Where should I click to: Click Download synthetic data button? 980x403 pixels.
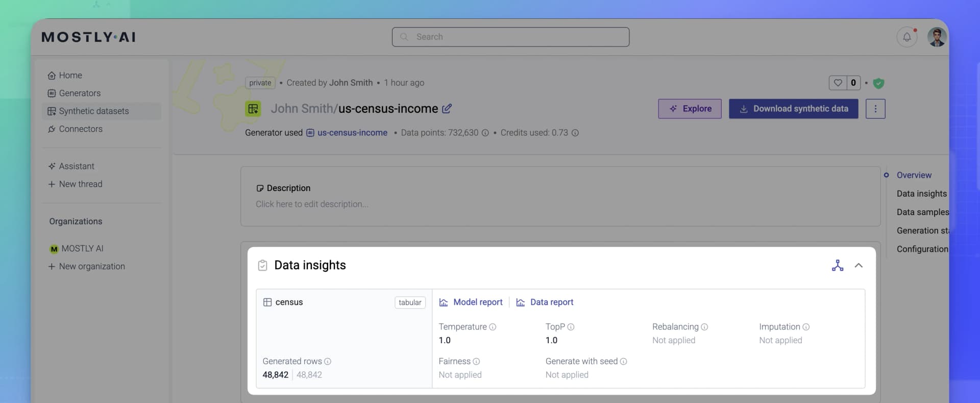tap(794, 109)
